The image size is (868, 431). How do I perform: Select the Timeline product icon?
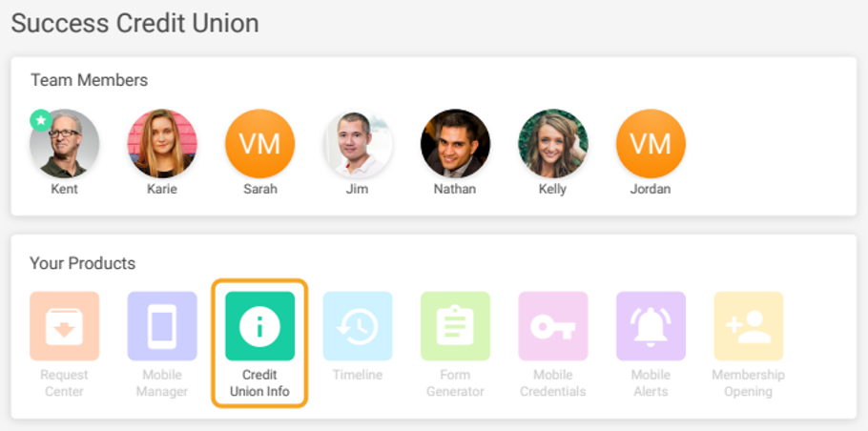tap(358, 326)
